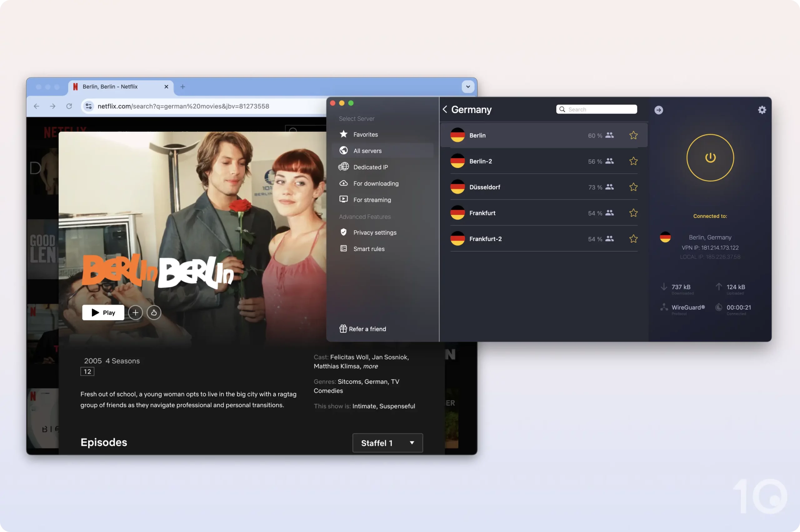
Task: Click the Favorites star icon in sidebar
Action: pos(343,134)
